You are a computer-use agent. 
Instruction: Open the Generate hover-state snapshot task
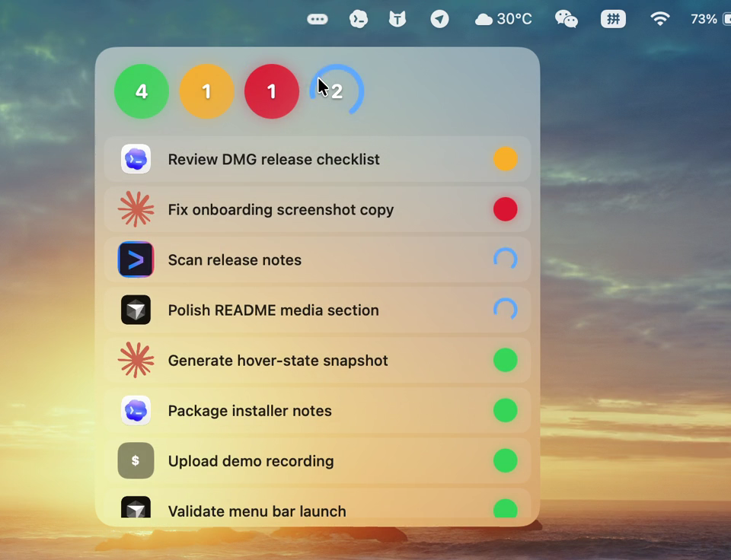pyautogui.click(x=318, y=360)
